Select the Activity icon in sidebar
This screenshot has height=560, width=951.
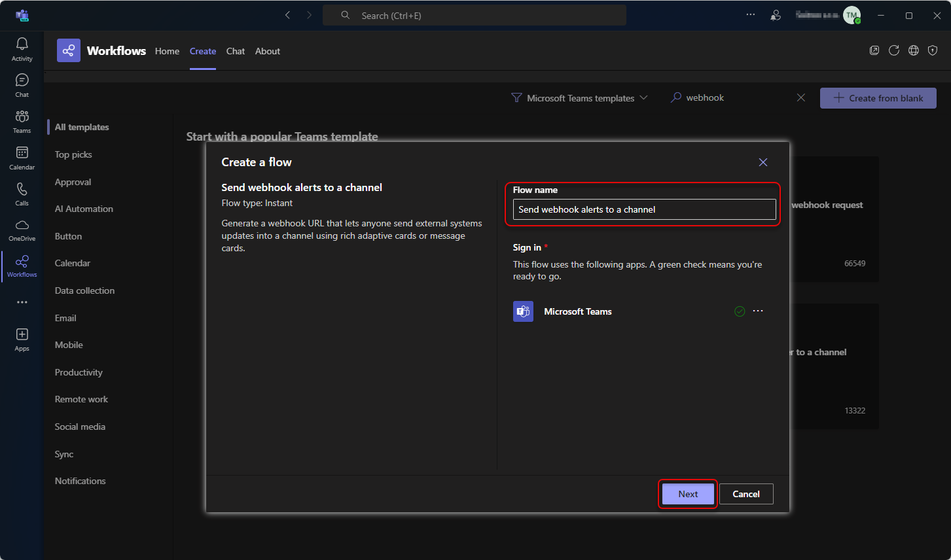click(x=22, y=48)
